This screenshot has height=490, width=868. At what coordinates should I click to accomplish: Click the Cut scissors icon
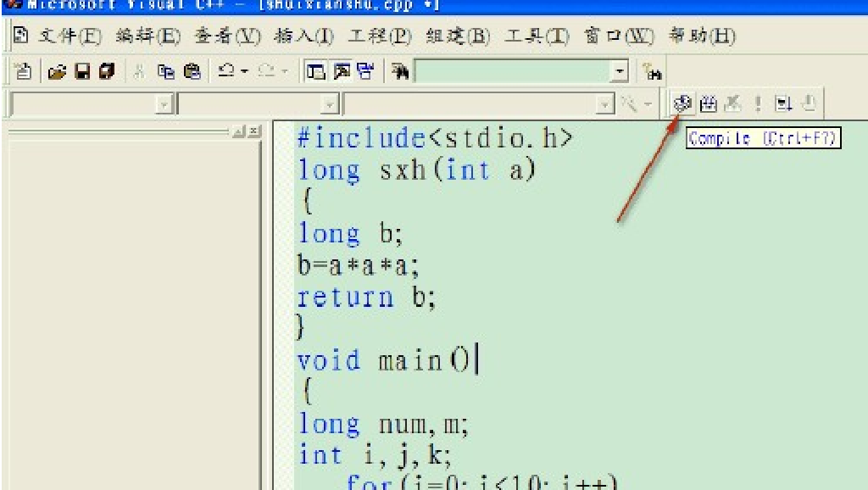[139, 71]
